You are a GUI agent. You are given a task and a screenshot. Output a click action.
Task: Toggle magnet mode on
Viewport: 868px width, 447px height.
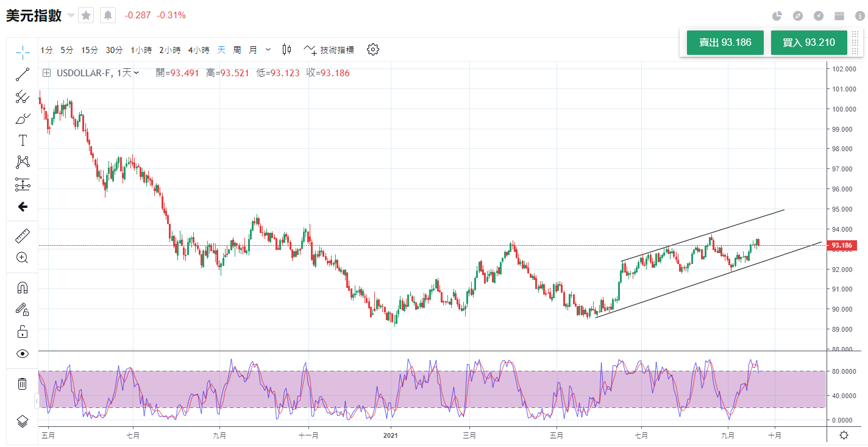click(x=23, y=287)
